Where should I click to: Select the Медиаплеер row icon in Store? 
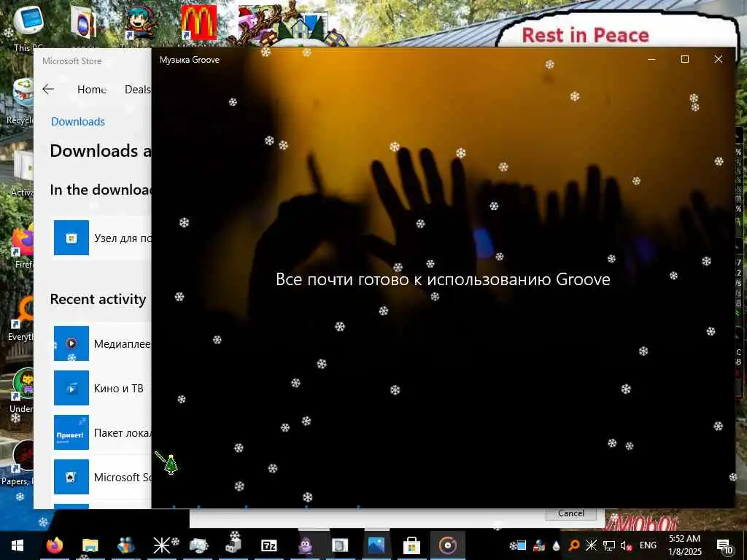coord(71,343)
